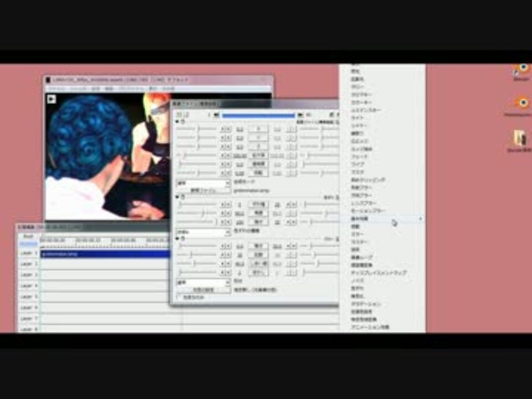Click the preview image in main window
532x399 pixels.
point(107,156)
